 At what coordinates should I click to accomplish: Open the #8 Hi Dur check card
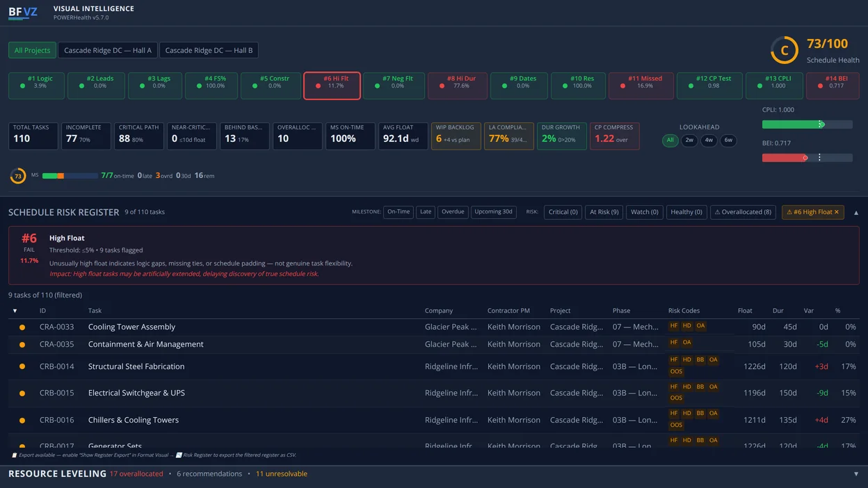click(457, 86)
